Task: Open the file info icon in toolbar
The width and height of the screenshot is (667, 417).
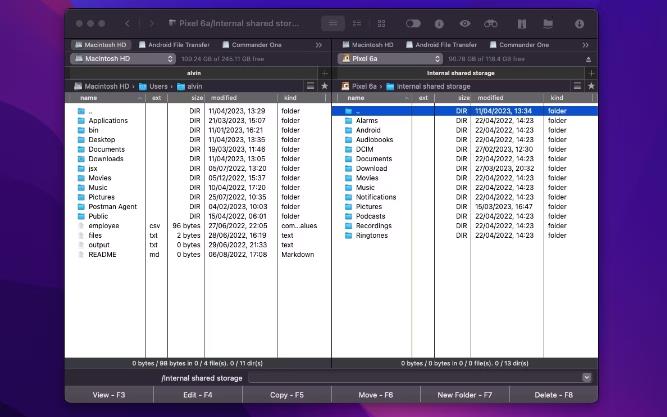Action: [439, 24]
